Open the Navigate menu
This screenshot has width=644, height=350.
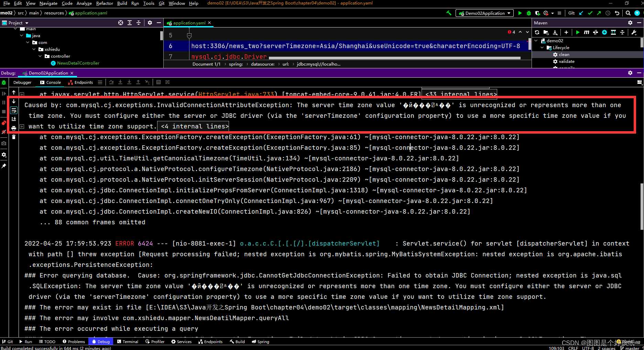click(x=48, y=3)
